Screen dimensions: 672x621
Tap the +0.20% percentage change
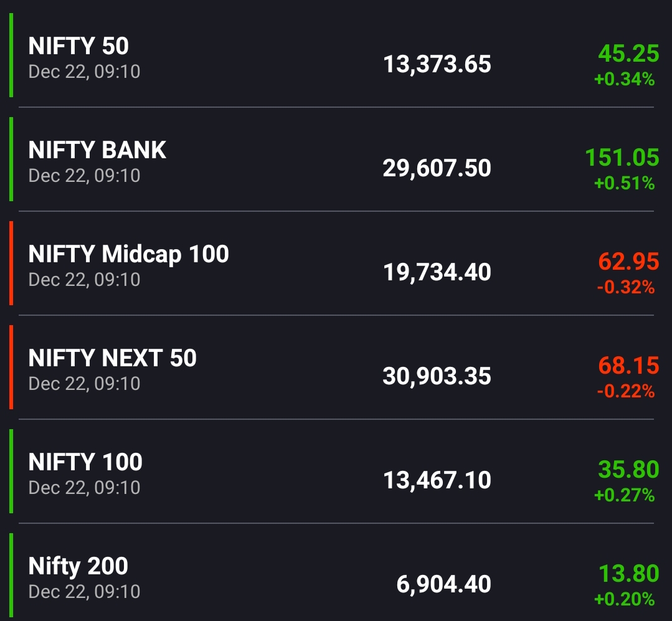(624, 600)
